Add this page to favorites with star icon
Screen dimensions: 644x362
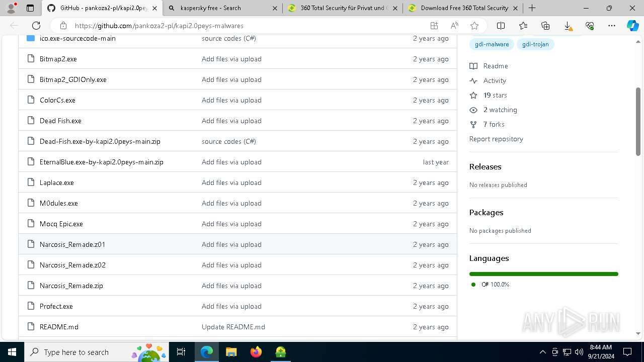pos(474,26)
